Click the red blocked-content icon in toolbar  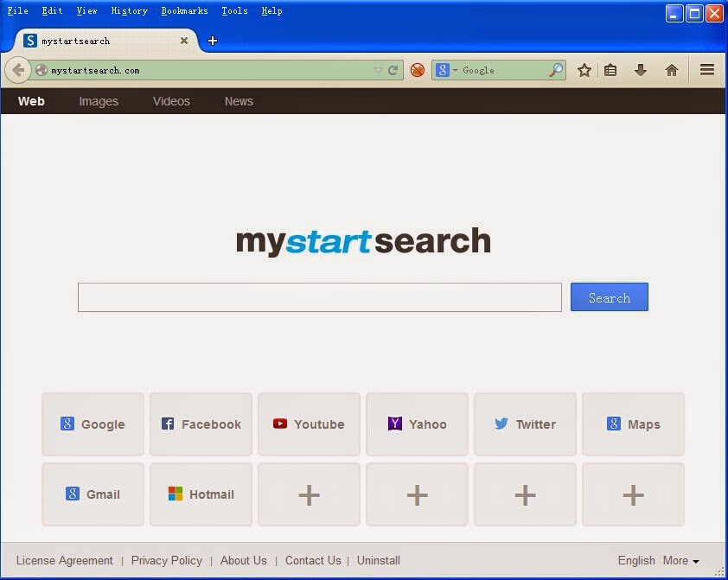point(418,70)
